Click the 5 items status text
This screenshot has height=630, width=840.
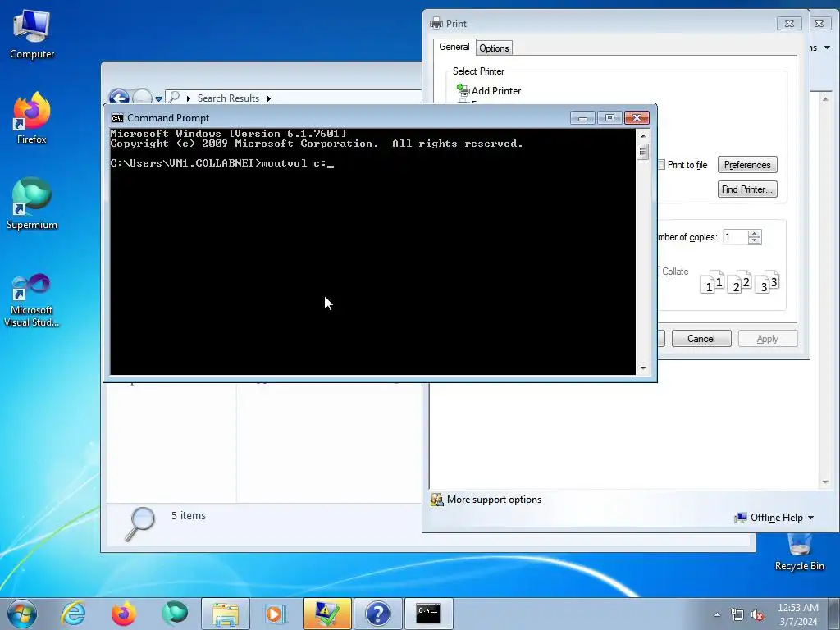pyautogui.click(x=189, y=515)
